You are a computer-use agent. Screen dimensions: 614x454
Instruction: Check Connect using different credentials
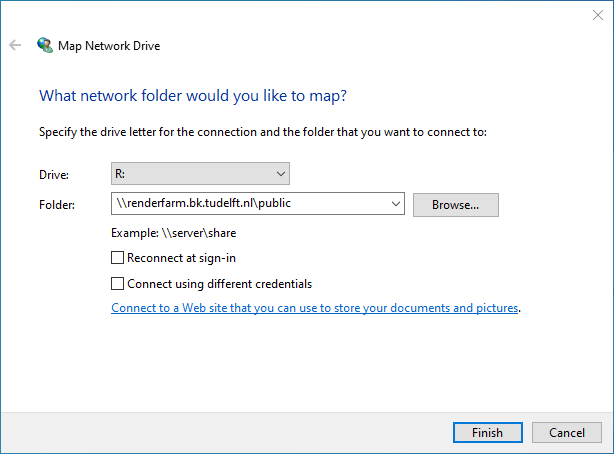click(118, 283)
